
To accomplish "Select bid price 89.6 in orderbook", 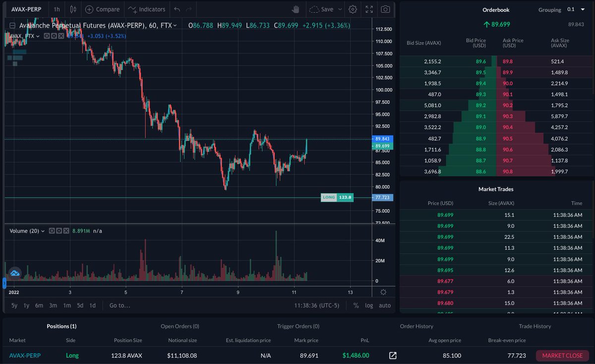I will (x=480, y=61).
